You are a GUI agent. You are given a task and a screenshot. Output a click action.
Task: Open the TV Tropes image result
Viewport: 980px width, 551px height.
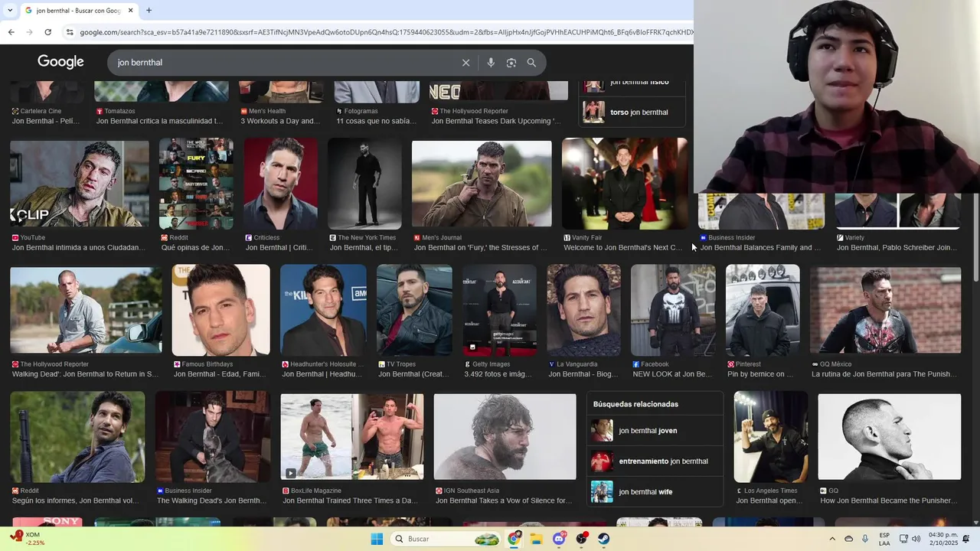414,310
